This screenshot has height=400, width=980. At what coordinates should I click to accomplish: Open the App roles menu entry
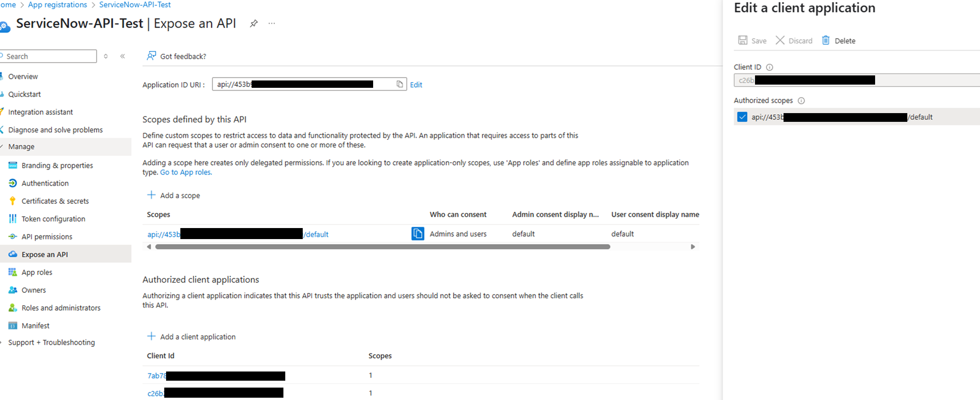click(x=37, y=272)
